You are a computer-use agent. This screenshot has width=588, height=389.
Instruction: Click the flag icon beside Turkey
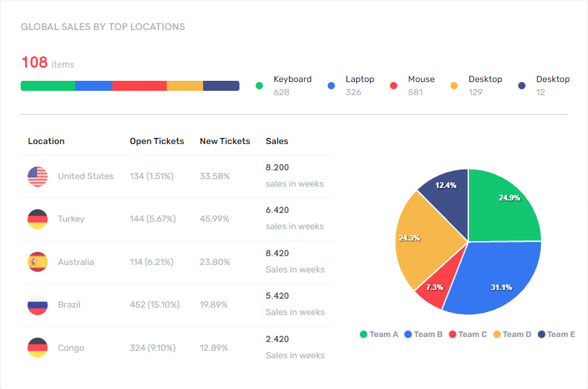tap(38, 219)
